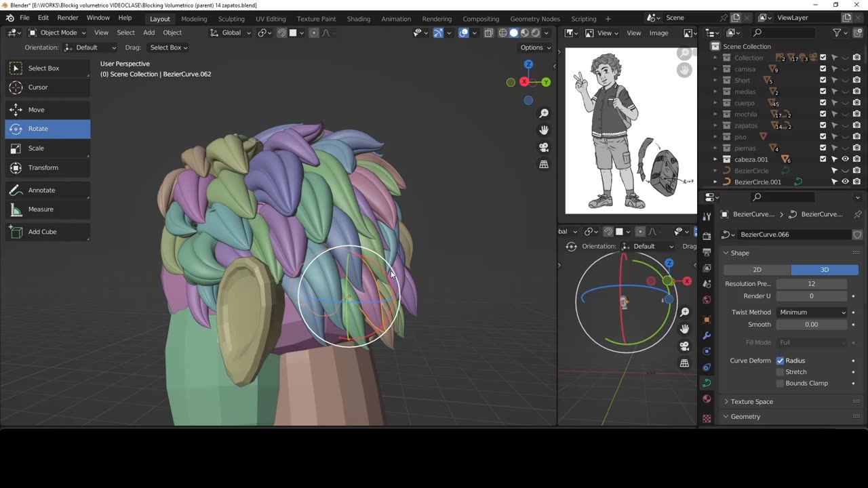
Task: Switch to wireframe viewport shading
Action: 502,33
